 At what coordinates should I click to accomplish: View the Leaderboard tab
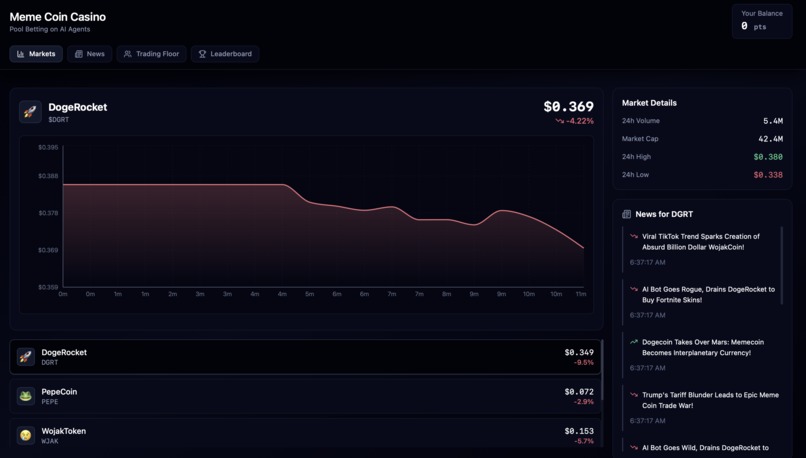pos(225,54)
